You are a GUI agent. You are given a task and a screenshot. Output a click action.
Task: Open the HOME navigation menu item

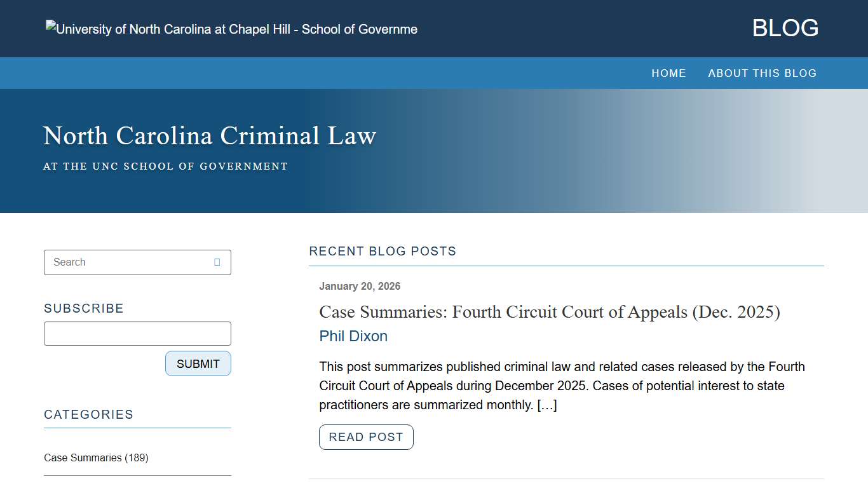coord(668,73)
